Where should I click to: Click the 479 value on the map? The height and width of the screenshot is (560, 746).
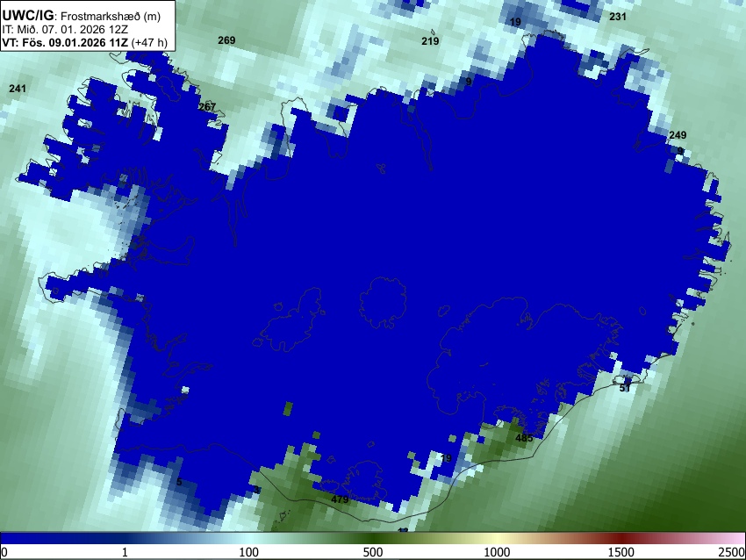340,499
